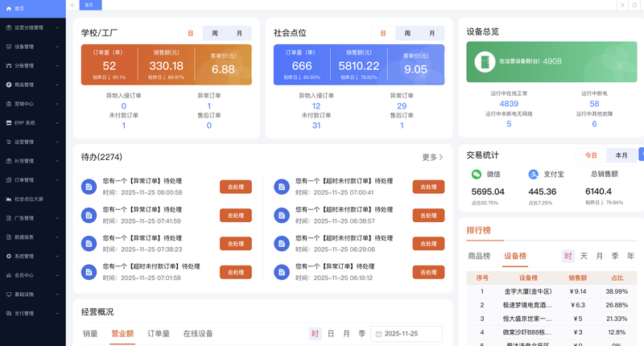Screen dimensions: 644x346
Task: Click the document icon of the 08:00:58 todo item
Action: (89, 187)
